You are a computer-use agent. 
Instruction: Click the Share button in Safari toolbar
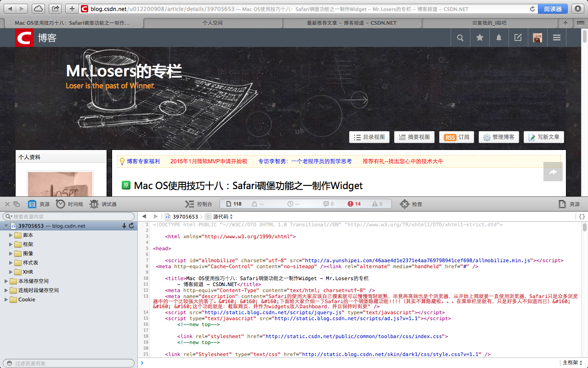pos(55,9)
